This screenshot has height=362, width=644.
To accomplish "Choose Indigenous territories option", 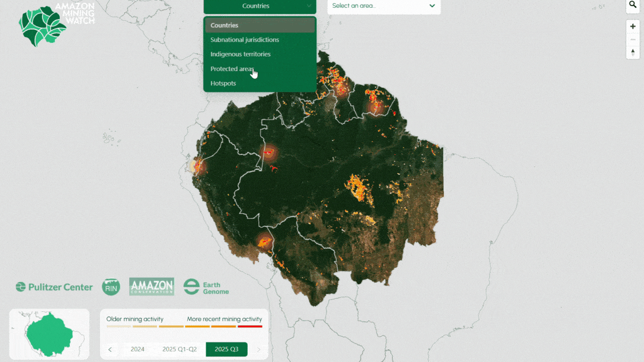I will point(240,54).
